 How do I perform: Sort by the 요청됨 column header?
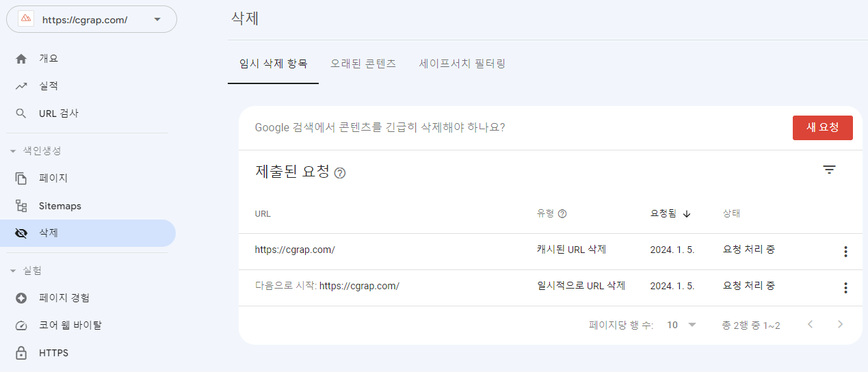(670, 213)
